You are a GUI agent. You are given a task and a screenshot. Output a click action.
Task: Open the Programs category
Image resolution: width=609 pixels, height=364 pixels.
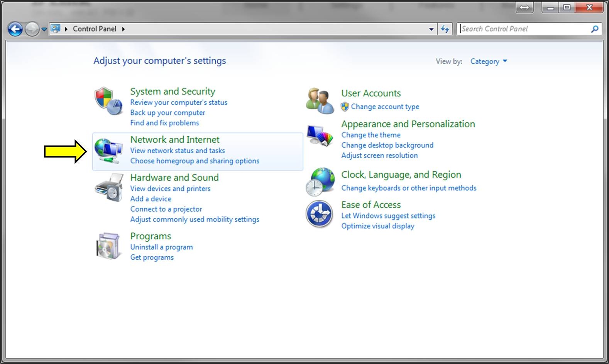tap(151, 236)
